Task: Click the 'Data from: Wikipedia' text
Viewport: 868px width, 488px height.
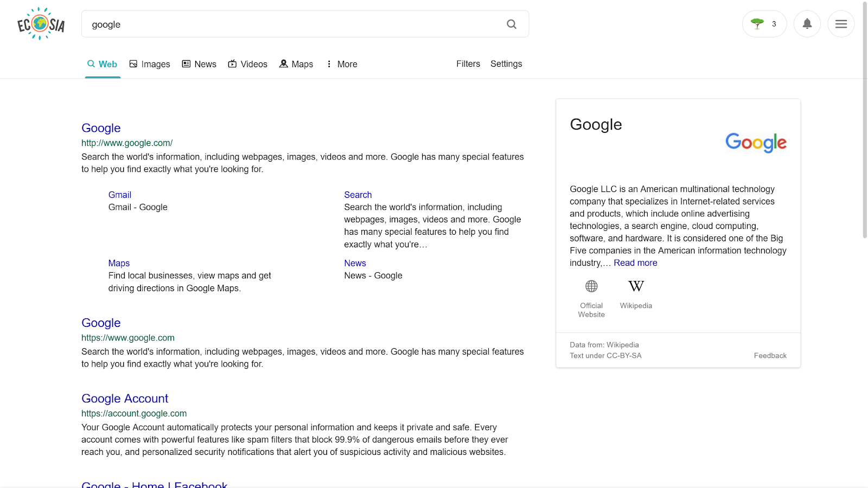Action: [604, 345]
